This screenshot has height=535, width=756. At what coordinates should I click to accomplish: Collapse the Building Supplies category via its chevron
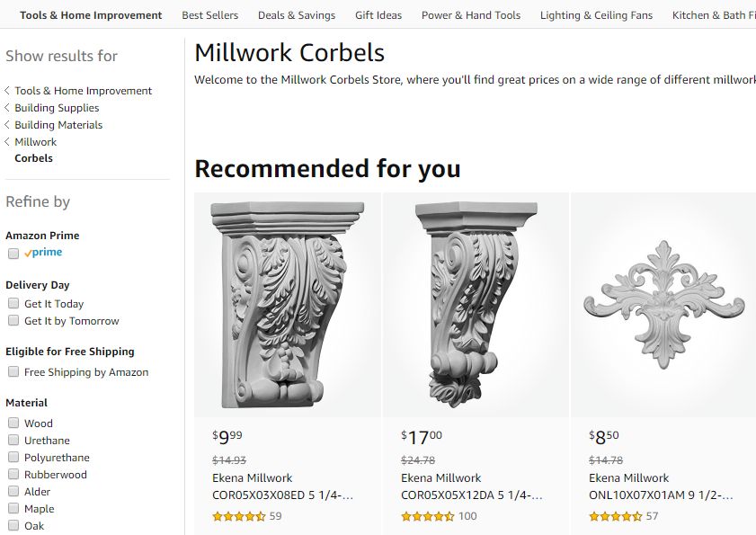pos(7,107)
